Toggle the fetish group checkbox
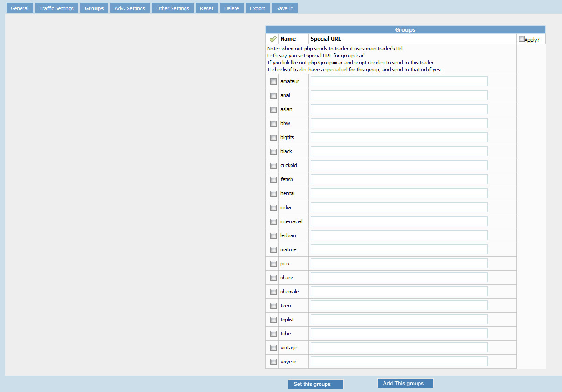This screenshot has width=562, height=392. tap(274, 180)
